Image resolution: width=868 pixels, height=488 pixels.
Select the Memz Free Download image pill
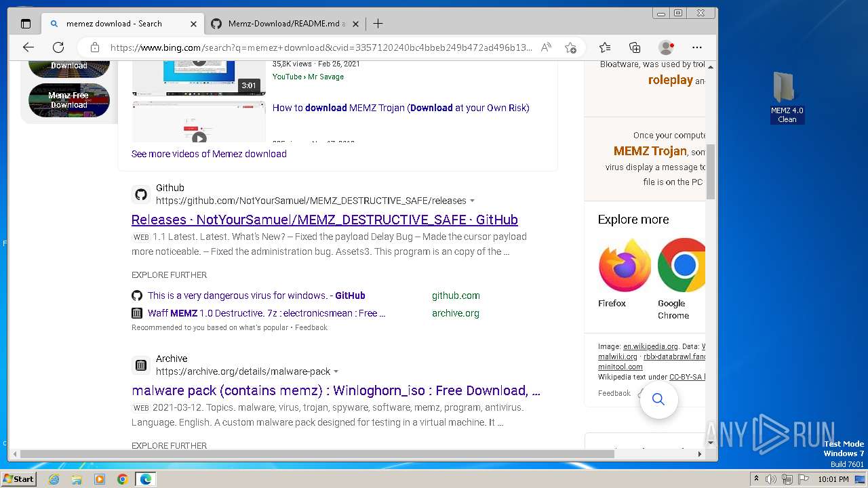click(x=69, y=100)
